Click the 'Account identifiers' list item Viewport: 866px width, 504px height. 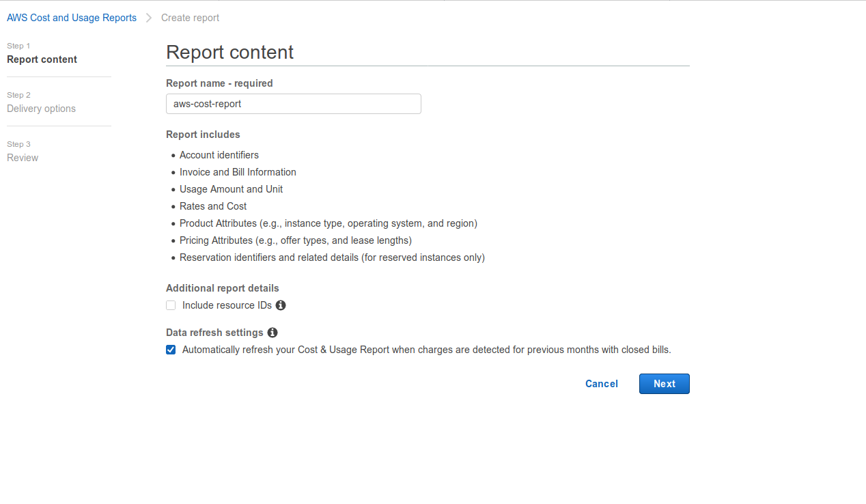pos(219,155)
